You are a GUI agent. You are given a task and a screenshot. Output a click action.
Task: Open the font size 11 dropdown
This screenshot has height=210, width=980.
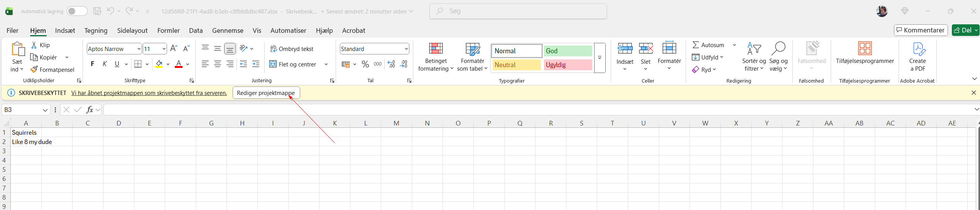(x=164, y=49)
